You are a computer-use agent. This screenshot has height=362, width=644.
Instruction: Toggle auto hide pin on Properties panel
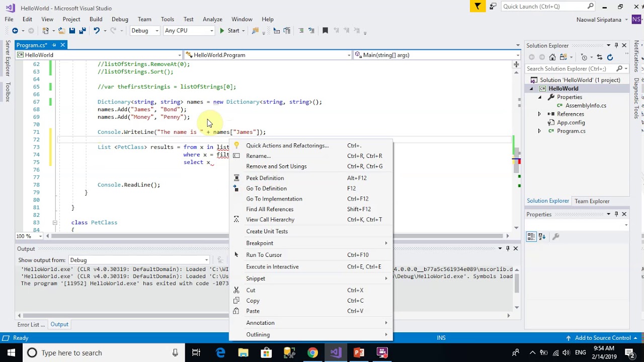616,214
